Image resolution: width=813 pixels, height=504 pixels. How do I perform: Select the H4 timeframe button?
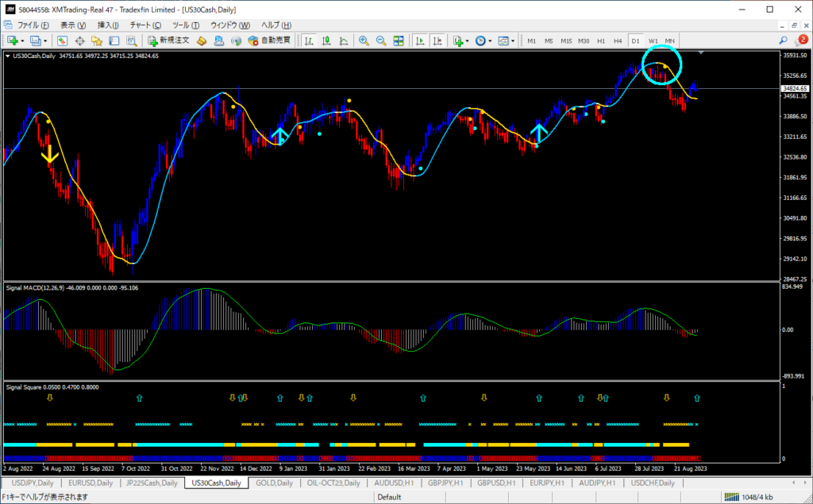click(618, 41)
